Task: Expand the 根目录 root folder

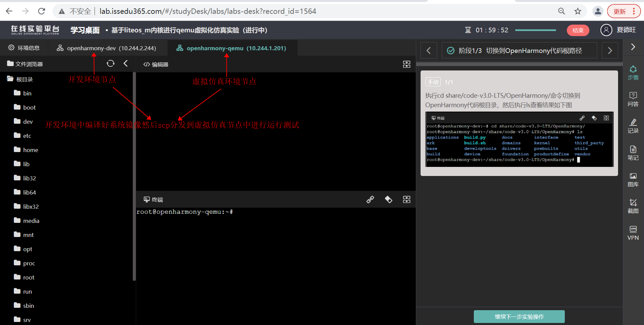Action: pyautogui.click(x=20, y=79)
